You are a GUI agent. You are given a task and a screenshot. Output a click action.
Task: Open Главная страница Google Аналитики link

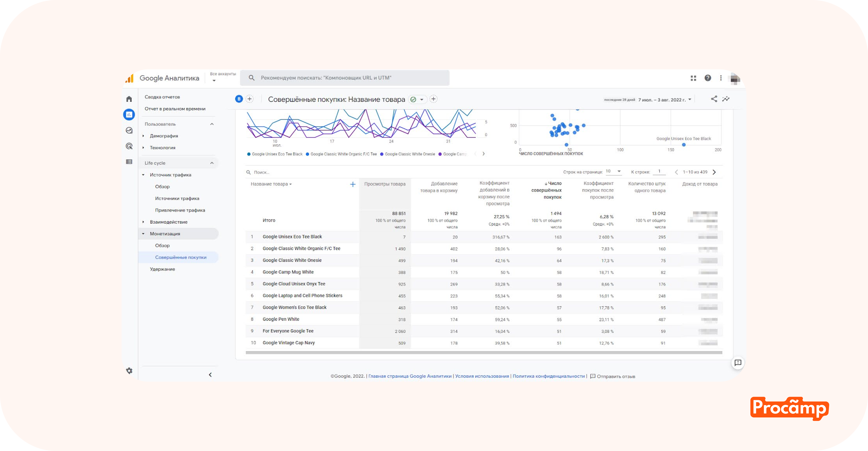pos(410,376)
